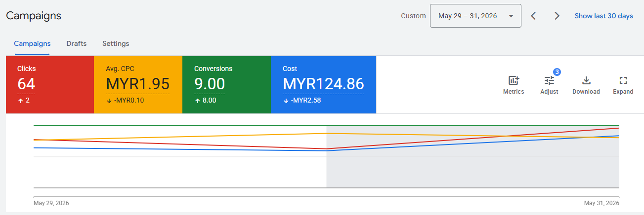Image resolution: width=644 pixels, height=215 pixels.
Task: Click the May 29, 2026 axis label
Action: 51,203
